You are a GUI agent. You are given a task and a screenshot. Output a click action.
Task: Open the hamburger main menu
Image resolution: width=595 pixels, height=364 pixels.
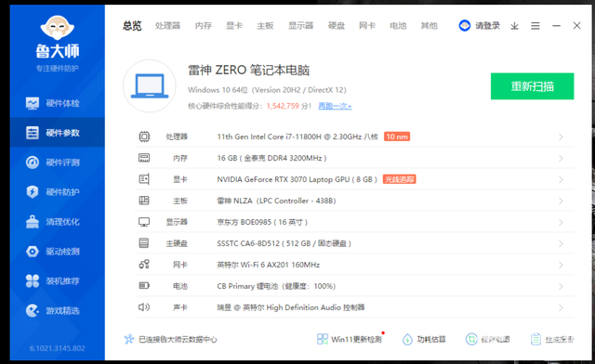[535, 26]
